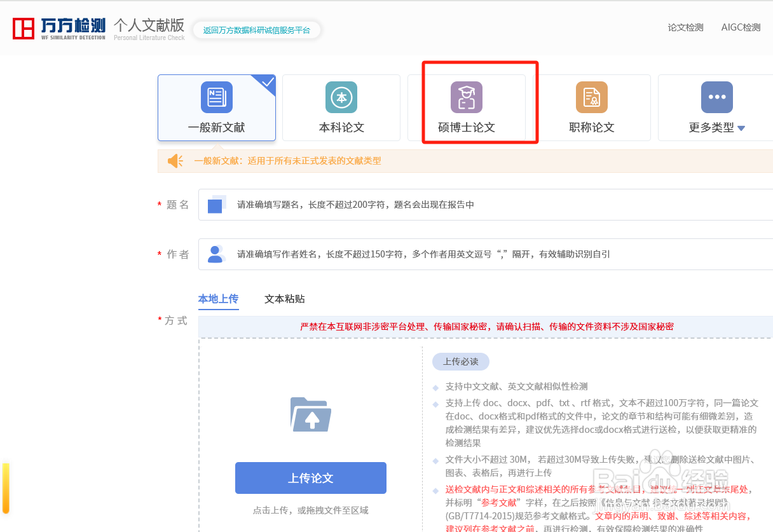Select the 硕博士论文 graduate thesis icon

[466, 97]
